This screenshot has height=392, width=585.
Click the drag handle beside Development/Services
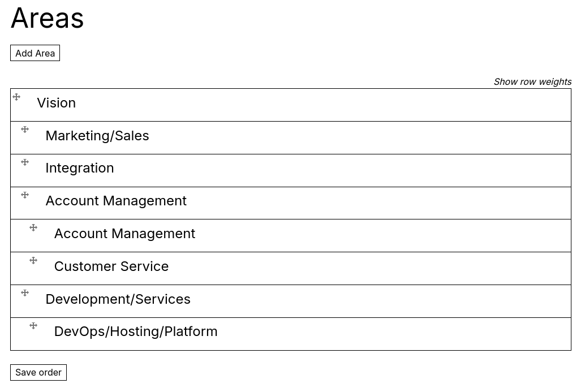[25, 293]
